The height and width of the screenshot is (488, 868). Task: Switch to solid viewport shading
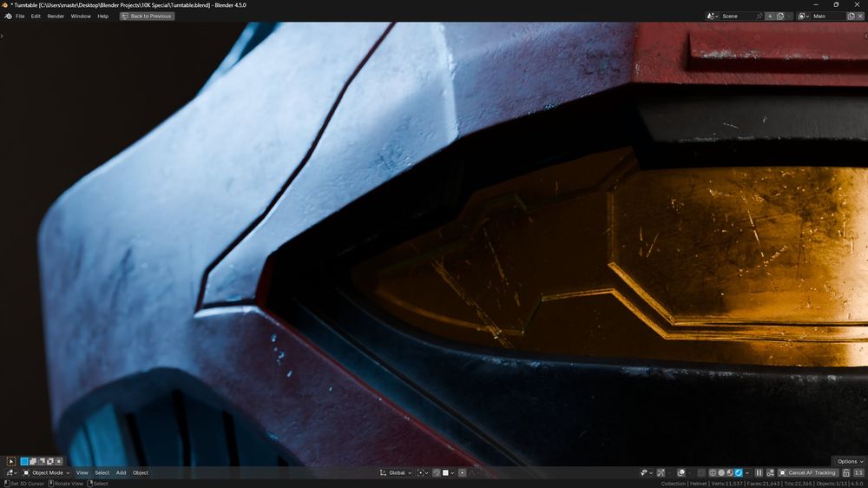[721, 473]
